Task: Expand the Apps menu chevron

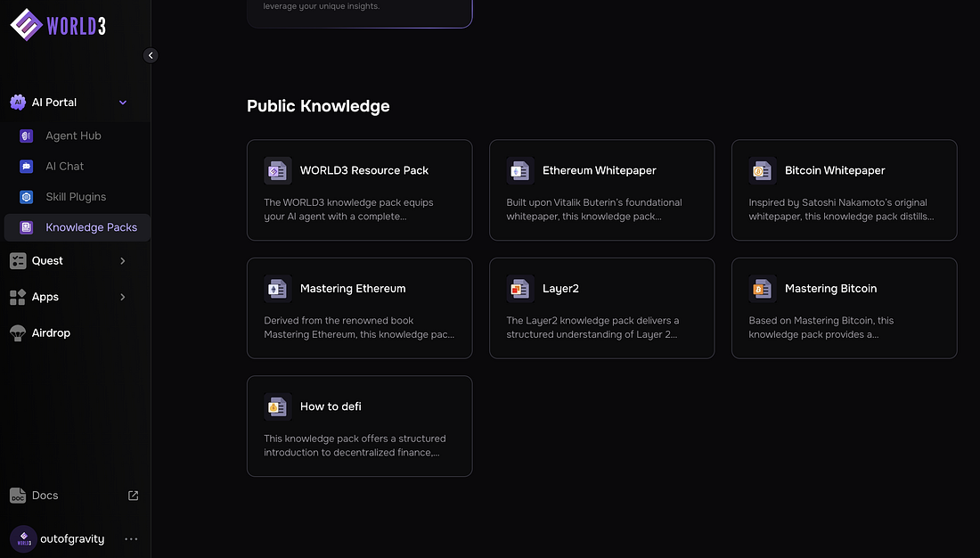Action: coord(123,297)
